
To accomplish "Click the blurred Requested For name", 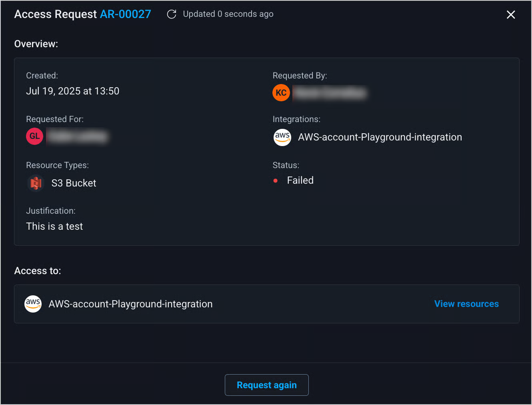I will (78, 136).
